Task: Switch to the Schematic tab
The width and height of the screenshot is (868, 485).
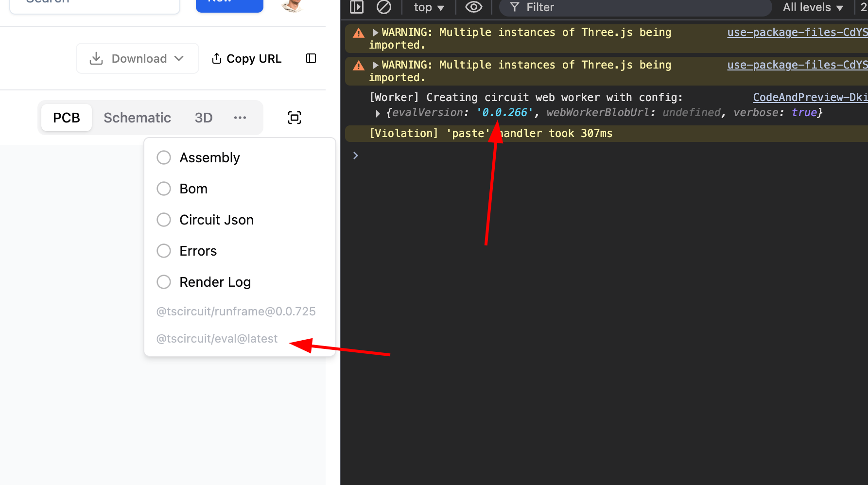Action: click(x=137, y=118)
